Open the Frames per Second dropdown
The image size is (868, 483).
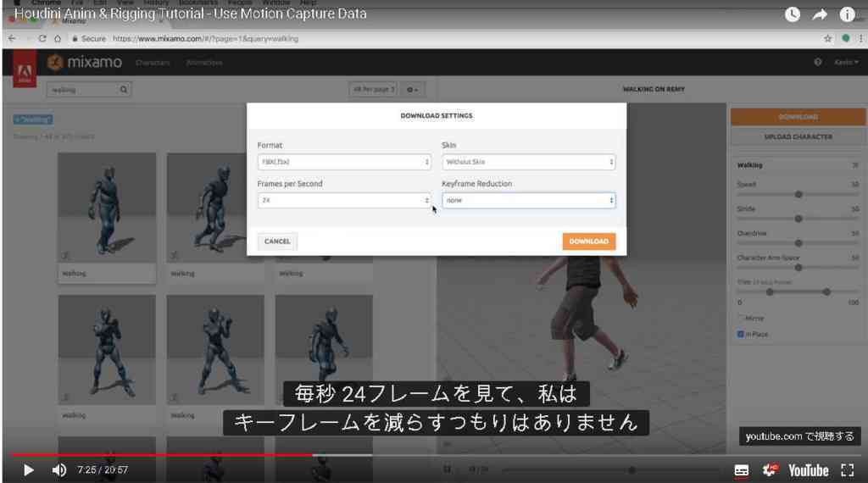coord(344,200)
